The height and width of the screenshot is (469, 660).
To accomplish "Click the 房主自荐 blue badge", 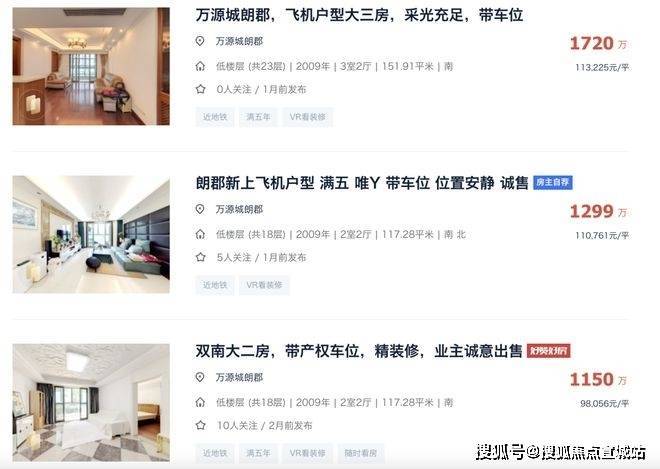I will (553, 183).
